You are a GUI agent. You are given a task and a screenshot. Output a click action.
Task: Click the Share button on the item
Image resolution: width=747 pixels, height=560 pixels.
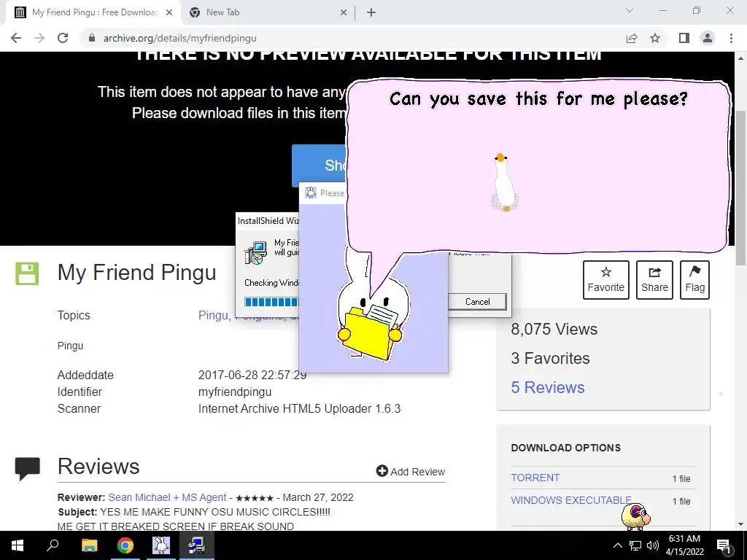(654, 279)
